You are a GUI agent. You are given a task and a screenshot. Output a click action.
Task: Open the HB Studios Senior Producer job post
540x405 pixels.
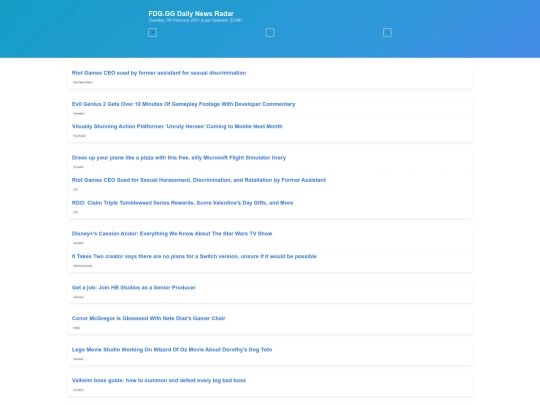tap(134, 288)
